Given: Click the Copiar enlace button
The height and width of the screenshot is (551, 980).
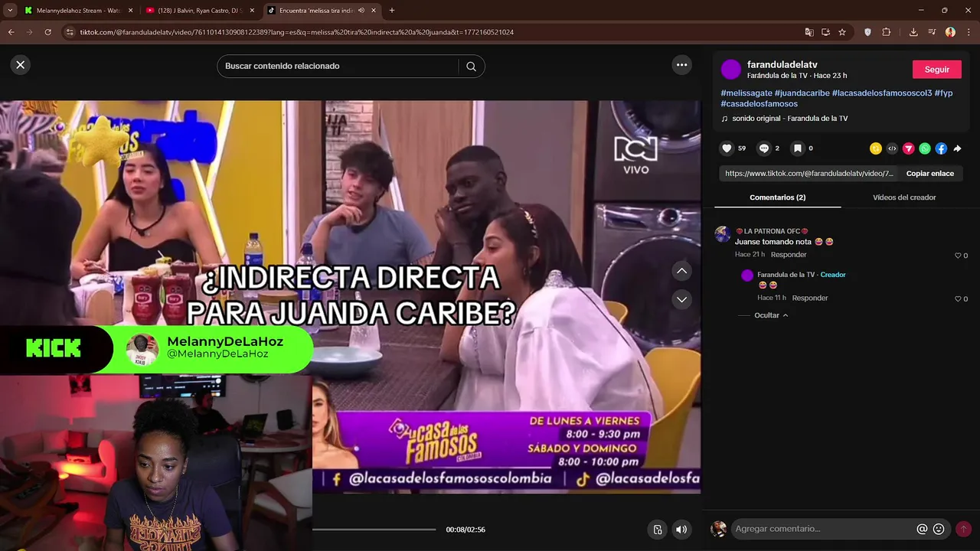Looking at the screenshot, I should [x=929, y=174].
